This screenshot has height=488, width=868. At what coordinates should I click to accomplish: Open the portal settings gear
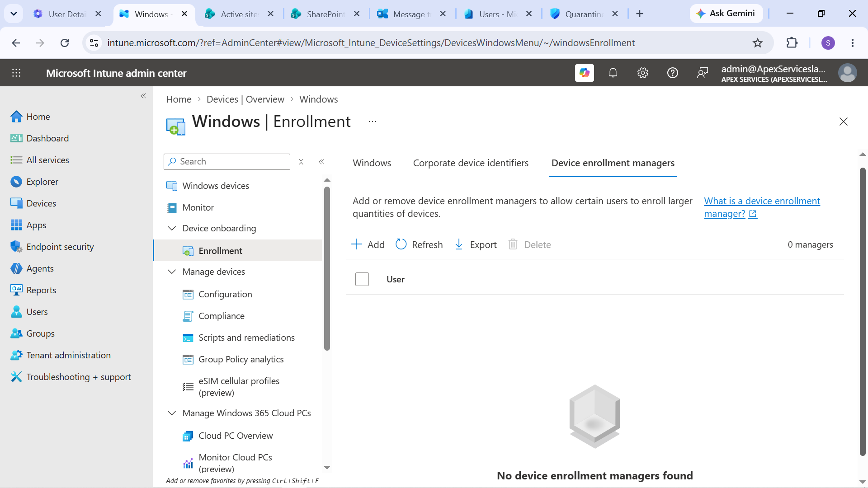[x=643, y=73]
